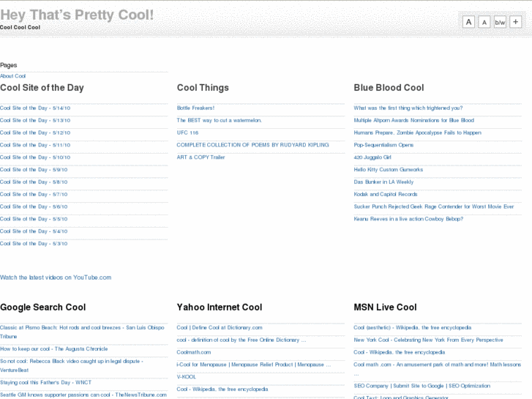Screen dimensions: 532x399
Task: Click Watch the latest videos on YouTube.com
Action: click(56, 277)
